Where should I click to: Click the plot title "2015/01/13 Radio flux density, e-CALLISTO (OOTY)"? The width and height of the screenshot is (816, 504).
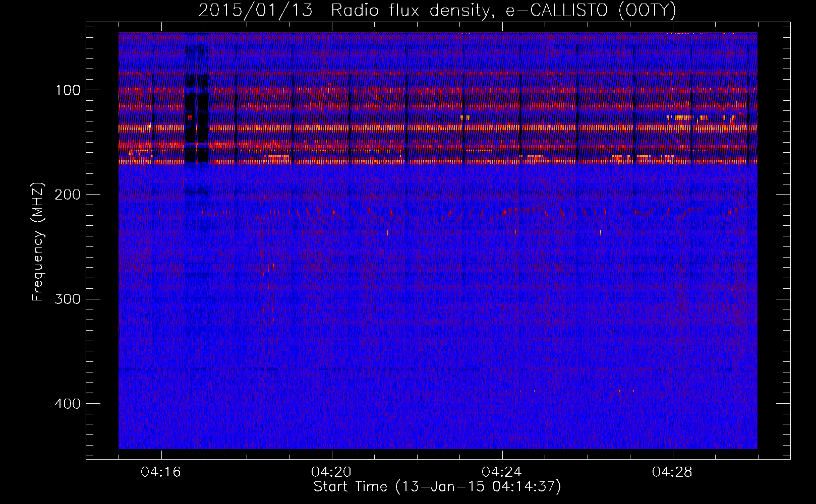click(437, 10)
